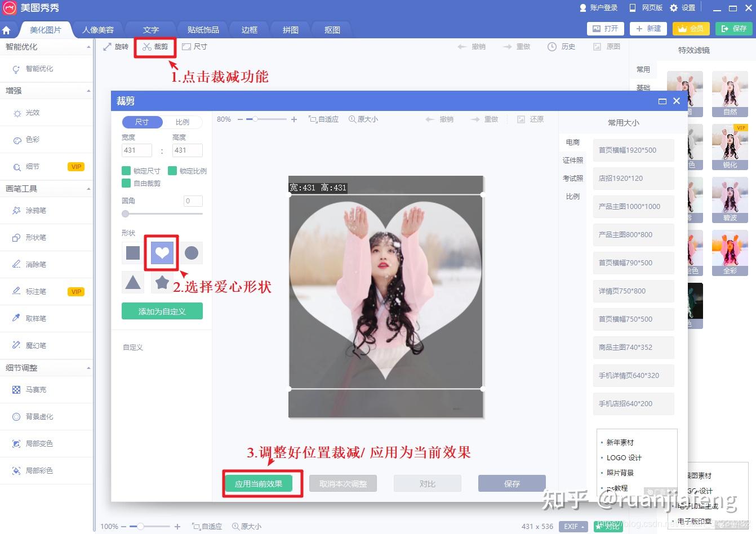Collapse the 智能优化 section

(x=88, y=47)
